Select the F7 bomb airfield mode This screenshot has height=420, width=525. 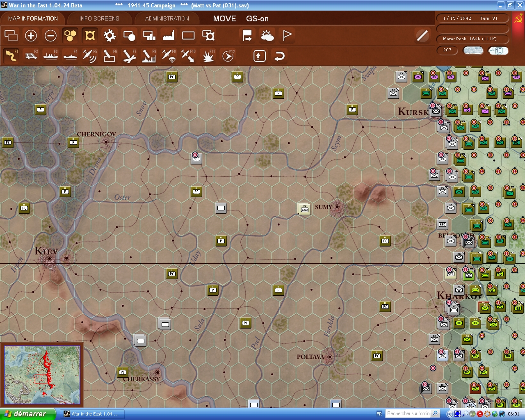click(x=129, y=56)
